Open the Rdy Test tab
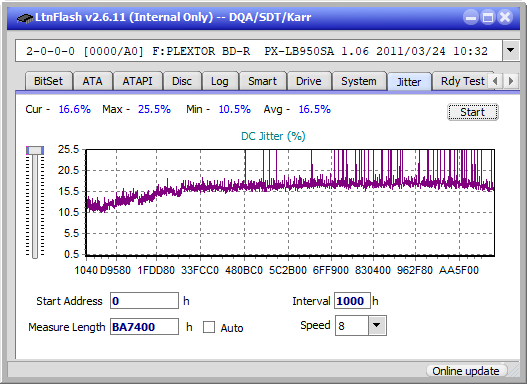The image size is (527, 384). coord(462,81)
